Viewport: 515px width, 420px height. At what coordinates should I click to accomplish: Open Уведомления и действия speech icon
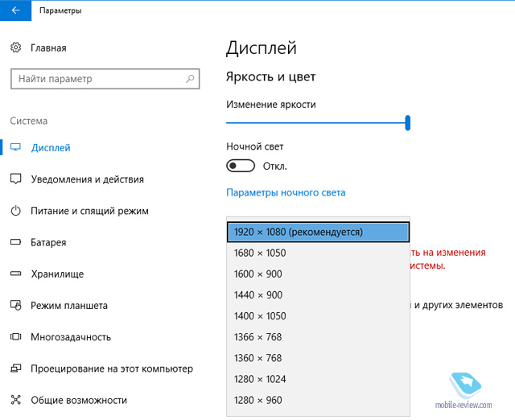[x=15, y=179]
